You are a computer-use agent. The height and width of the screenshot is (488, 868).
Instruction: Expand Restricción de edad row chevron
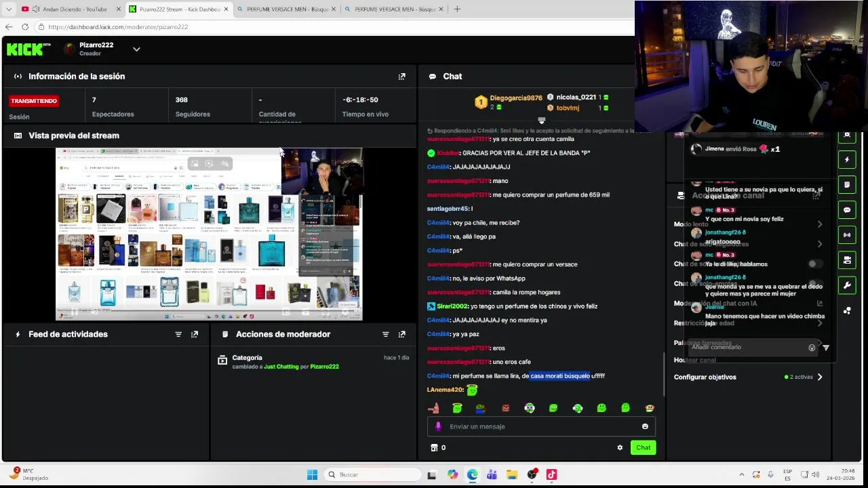tap(820, 323)
